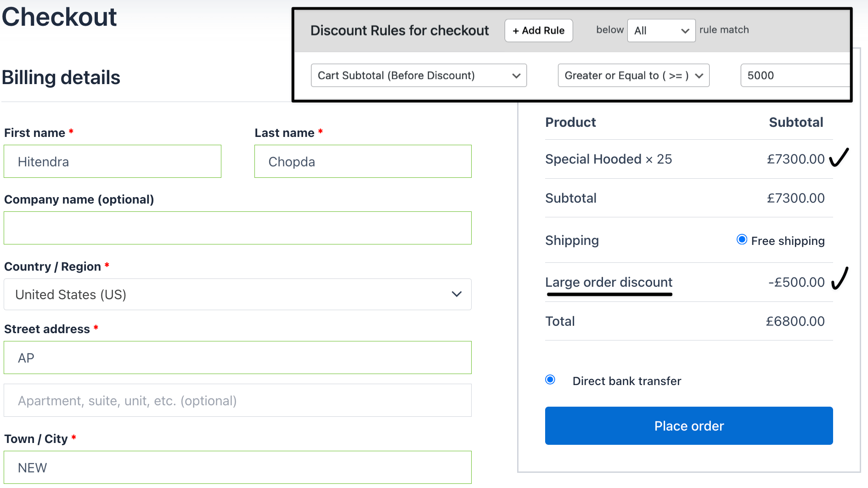The width and height of the screenshot is (868, 488).
Task: Click the + Add Rule button
Action: (538, 30)
